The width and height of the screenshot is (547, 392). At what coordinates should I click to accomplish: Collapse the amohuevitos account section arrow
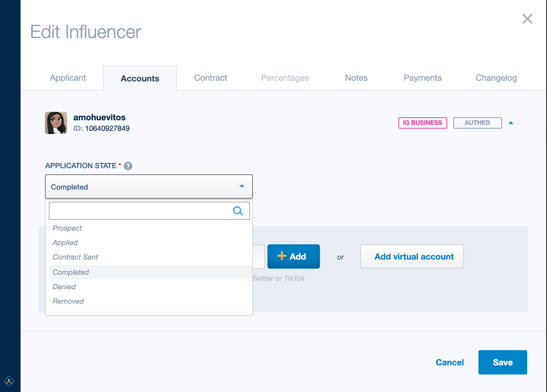coord(511,123)
